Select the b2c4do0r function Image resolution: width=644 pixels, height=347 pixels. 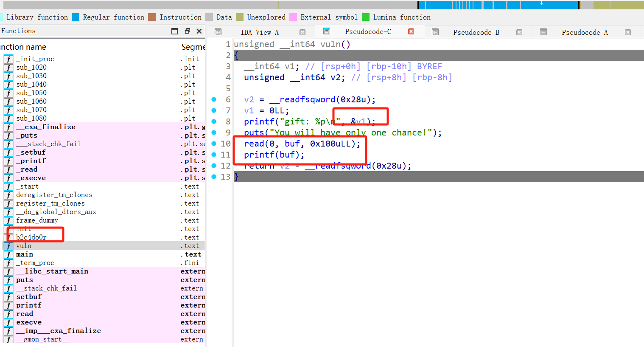(31, 237)
